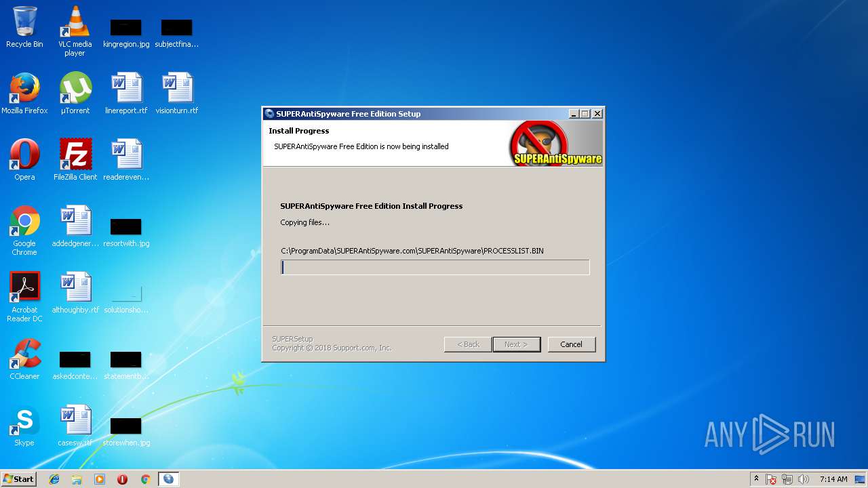868x488 pixels.
Task: Launch FileZilla Client shortcut
Action: click(75, 160)
